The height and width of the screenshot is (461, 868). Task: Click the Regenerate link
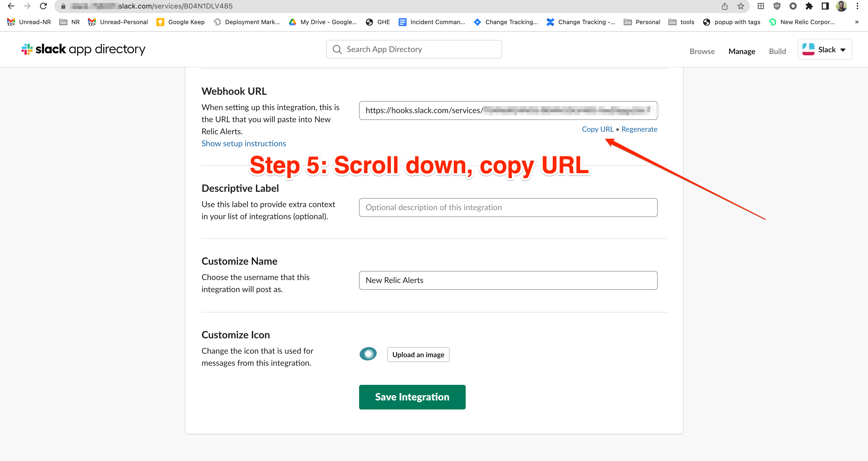point(639,129)
